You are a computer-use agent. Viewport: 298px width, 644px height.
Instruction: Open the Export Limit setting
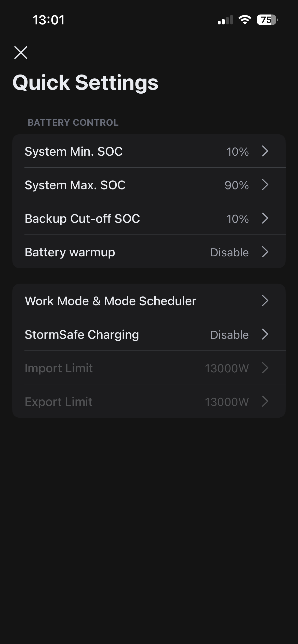[149, 401]
